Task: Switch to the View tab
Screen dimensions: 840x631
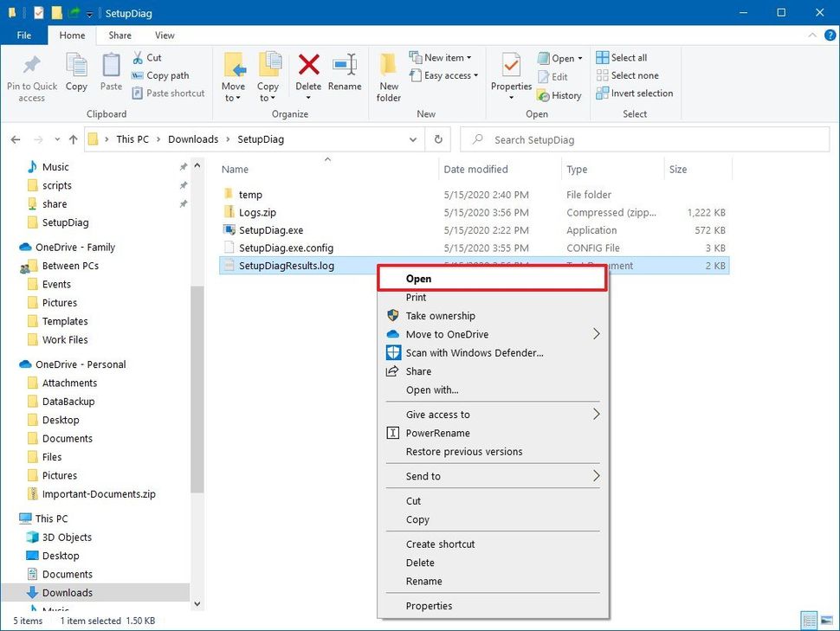Action: [165, 35]
